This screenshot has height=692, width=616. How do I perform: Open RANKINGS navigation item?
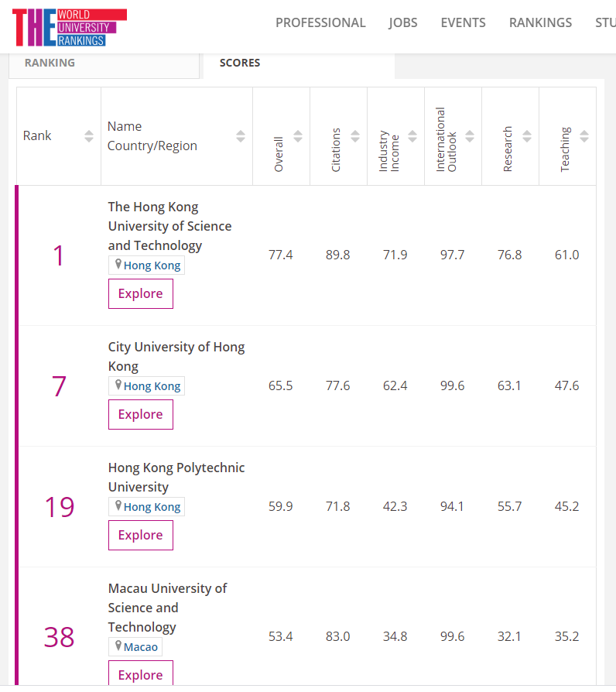tap(540, 22)
